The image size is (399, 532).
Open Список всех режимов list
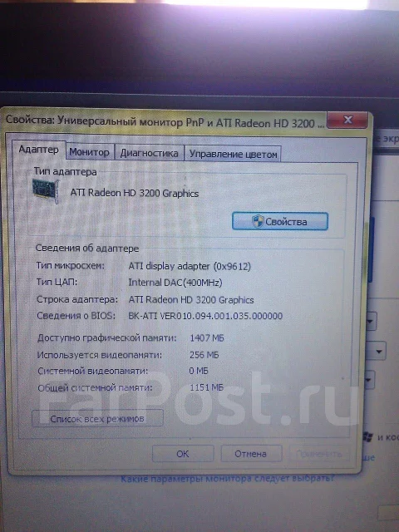[97, 419]
